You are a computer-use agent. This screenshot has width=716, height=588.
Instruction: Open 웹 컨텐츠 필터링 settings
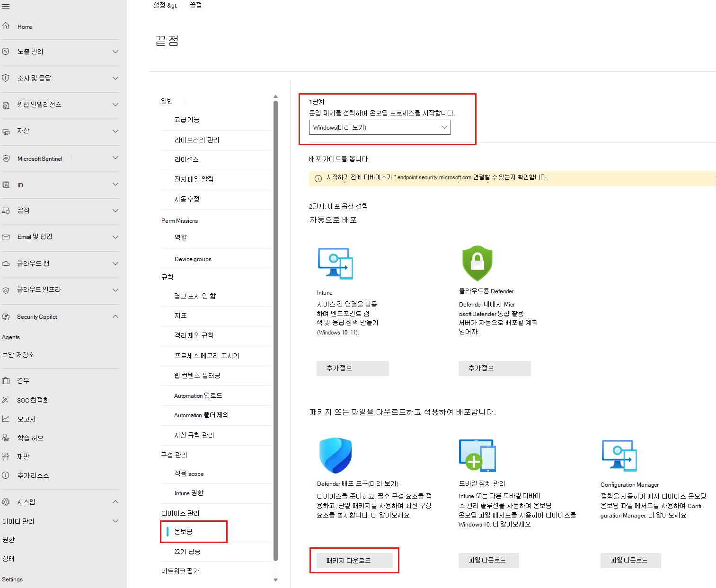coord(197,376)
